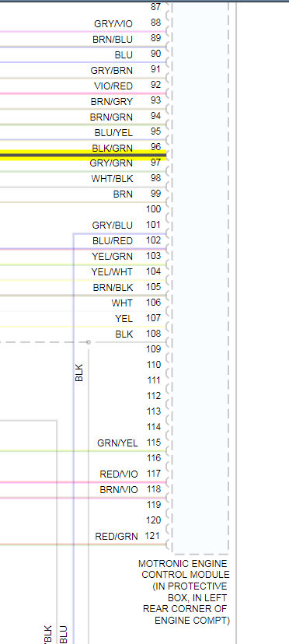Click pin number 96
Image resolution: width=289 pixels, height=644 pixels.
coord(156,148)
